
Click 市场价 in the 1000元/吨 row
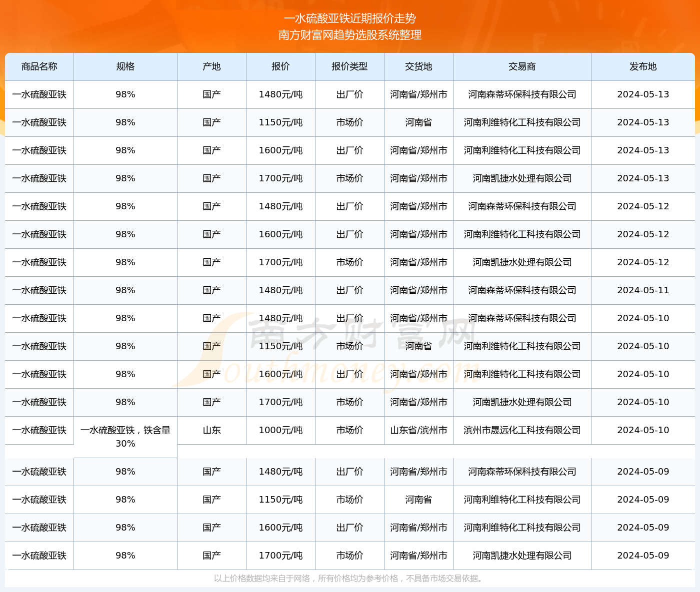tap(349, 430)
